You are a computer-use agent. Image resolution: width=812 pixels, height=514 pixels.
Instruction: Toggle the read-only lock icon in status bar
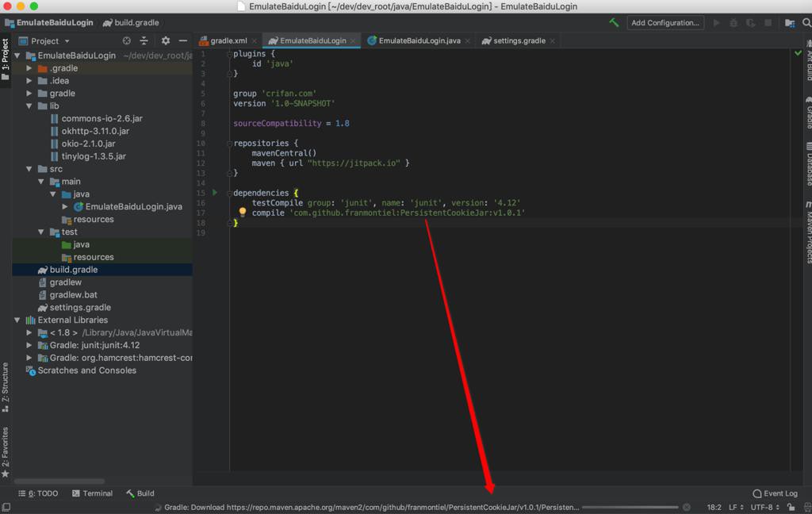tap(791, 508)
